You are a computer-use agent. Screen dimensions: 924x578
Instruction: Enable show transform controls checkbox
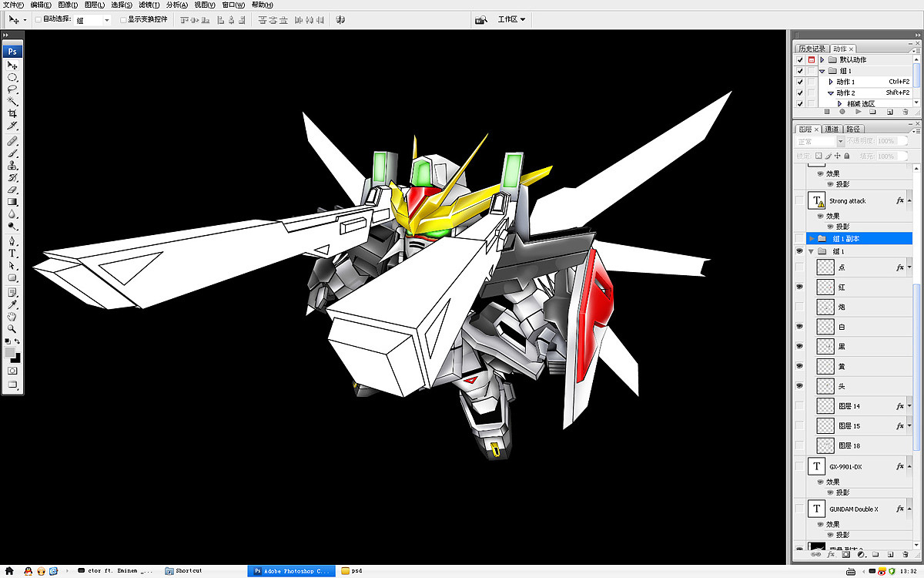(x=122, y=19)
